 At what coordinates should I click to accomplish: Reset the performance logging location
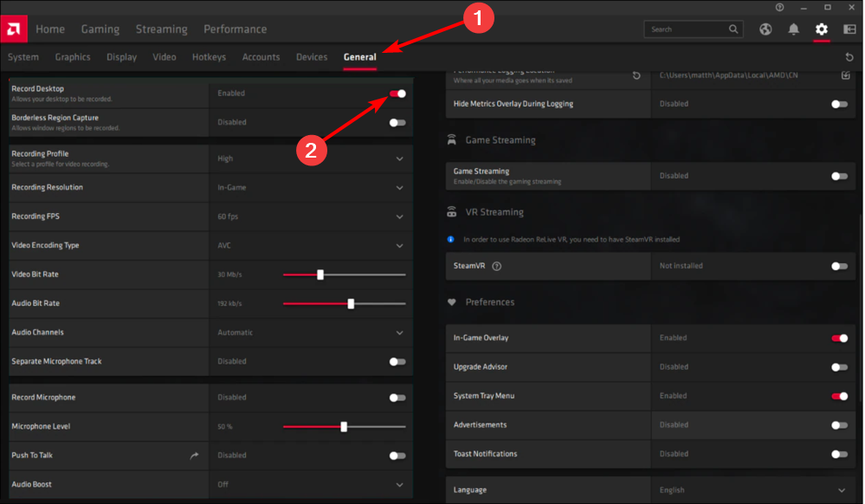point(636,75)
